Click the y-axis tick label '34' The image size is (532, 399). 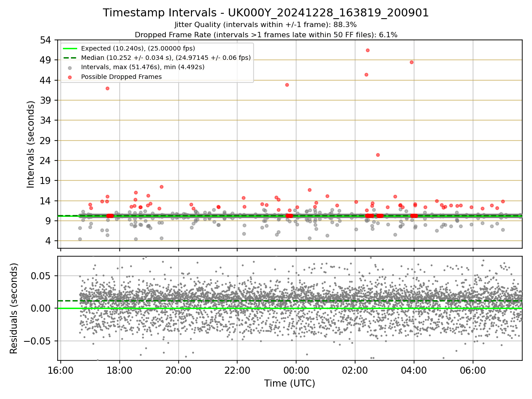click(45, 120)
